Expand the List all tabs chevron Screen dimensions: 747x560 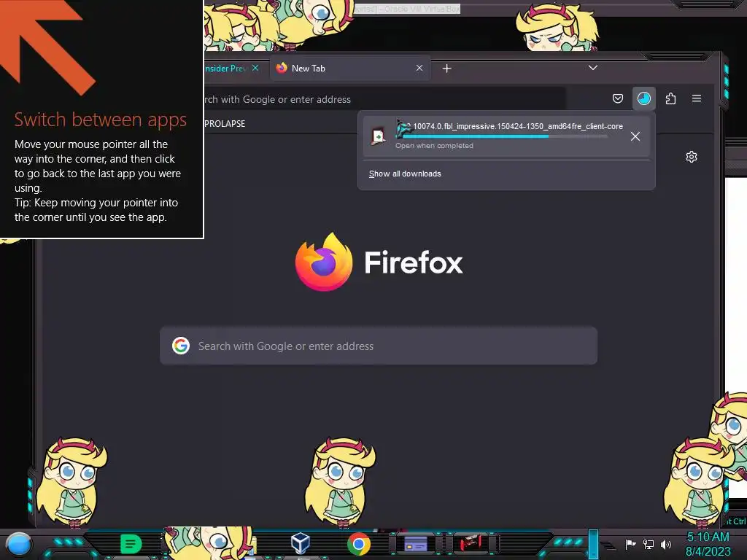pos(592,68)
